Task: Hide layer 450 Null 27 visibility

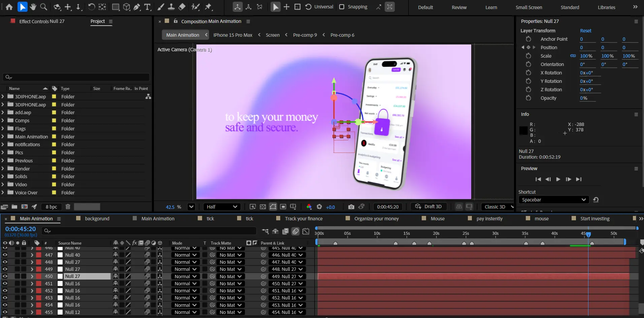Action: coord(5,276)
